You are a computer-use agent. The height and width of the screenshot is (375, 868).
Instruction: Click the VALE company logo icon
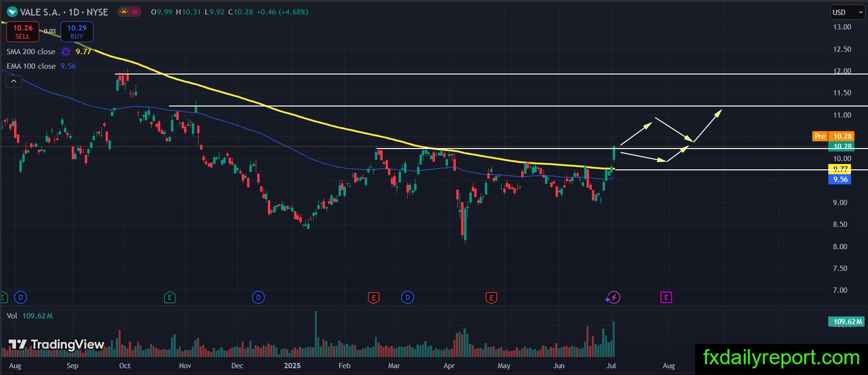[12, 12]
